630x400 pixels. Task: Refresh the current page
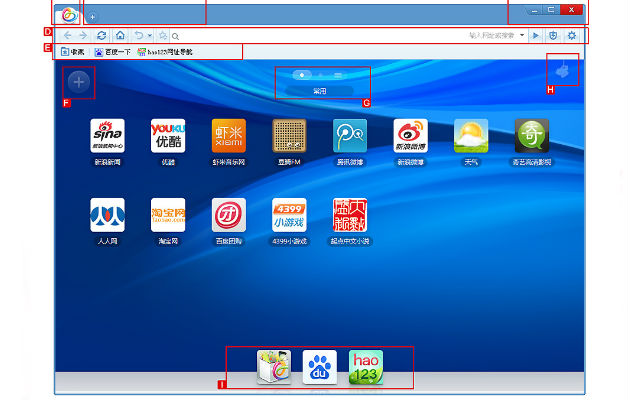(x=102, y=36)
